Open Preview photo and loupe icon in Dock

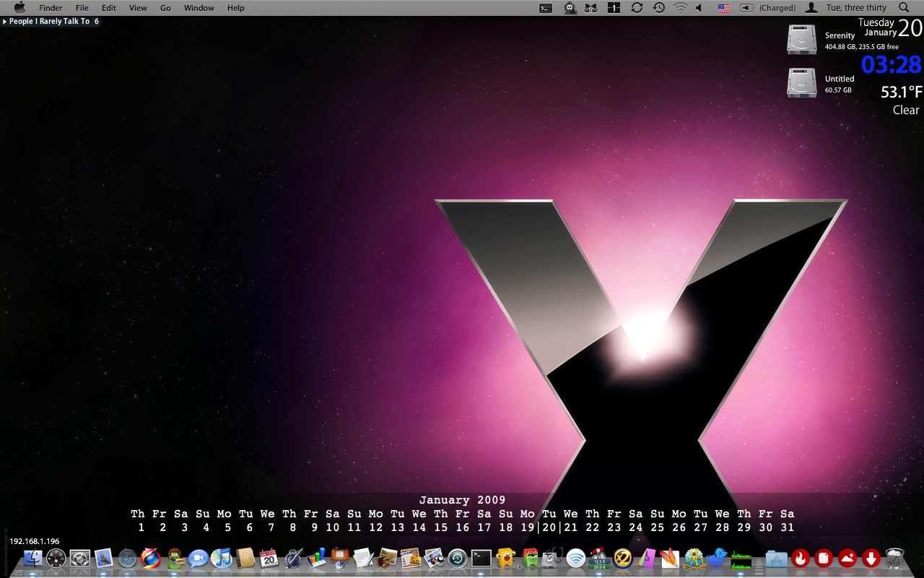coord(434,558)
